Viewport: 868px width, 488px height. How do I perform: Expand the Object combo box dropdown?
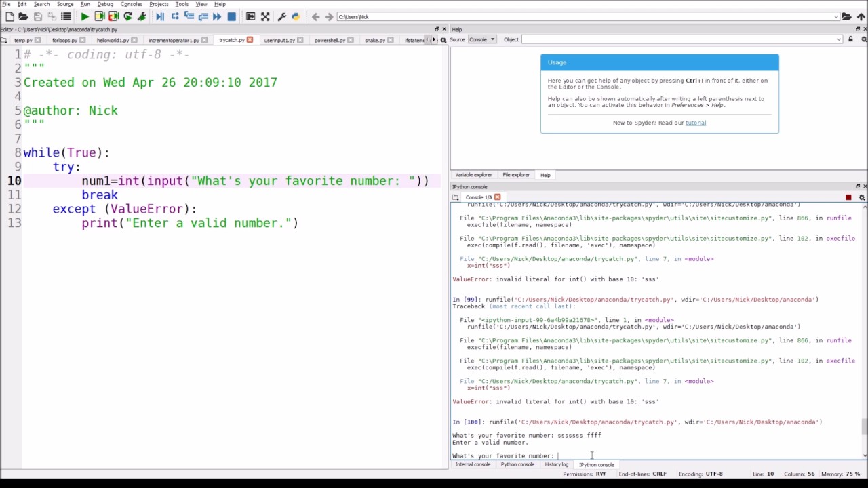(839, 39)
